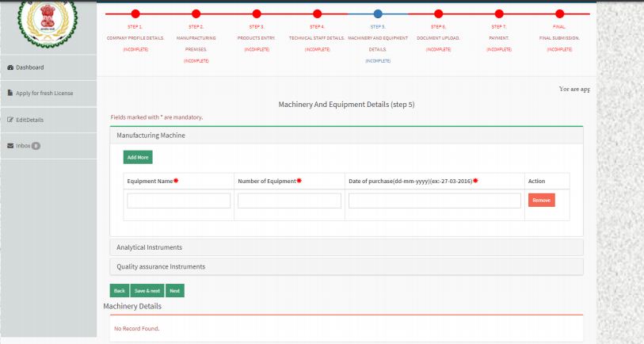The height and width of the screenshot is (344, 644).
Task: Expand the Quality assurance Instruments section
Action: tap(161, 267)
